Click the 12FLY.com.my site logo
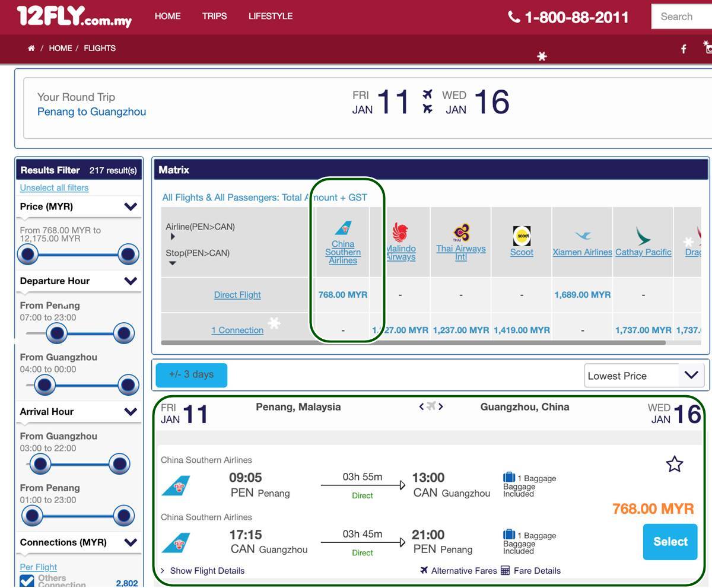 tap(74, 17)
